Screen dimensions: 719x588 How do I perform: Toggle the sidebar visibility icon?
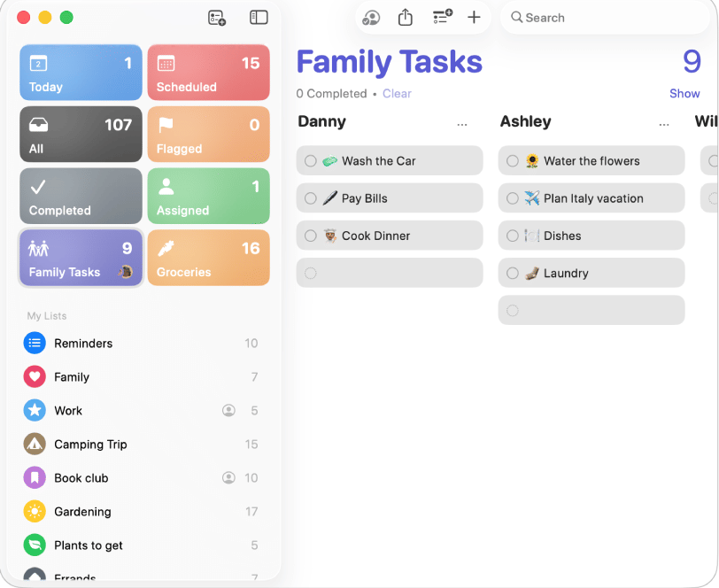click(259, 18)
